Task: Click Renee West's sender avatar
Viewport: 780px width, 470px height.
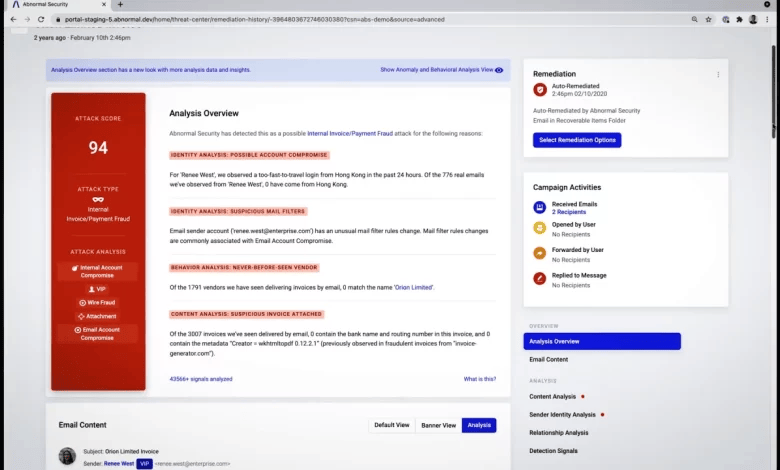Action: pos(67,456)
